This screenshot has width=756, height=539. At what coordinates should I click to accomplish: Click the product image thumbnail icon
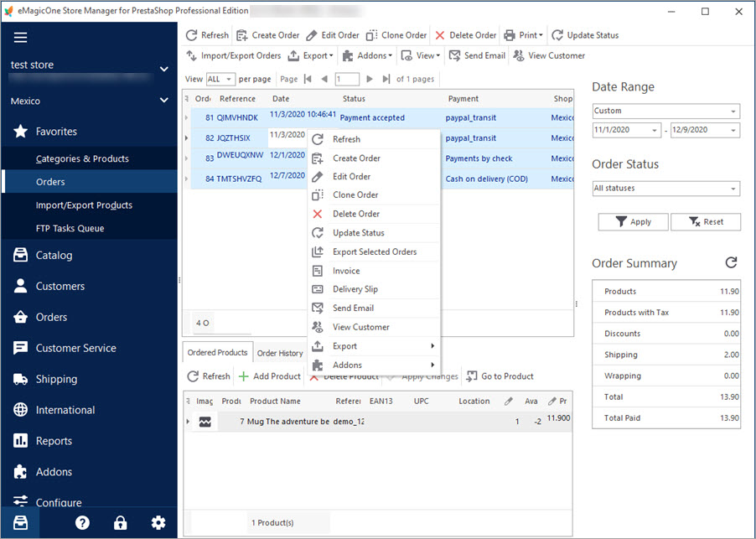pyautogui.click(x=205, y=422)
